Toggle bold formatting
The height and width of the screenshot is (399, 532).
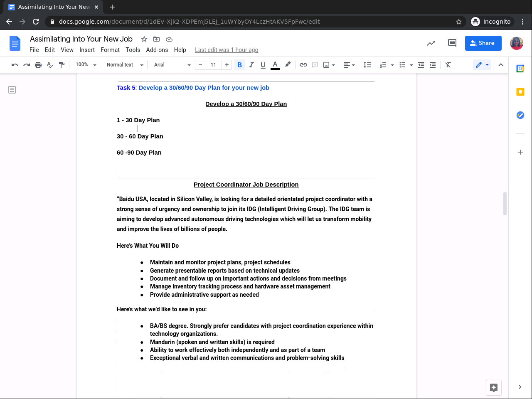click(x=239, y=65)
